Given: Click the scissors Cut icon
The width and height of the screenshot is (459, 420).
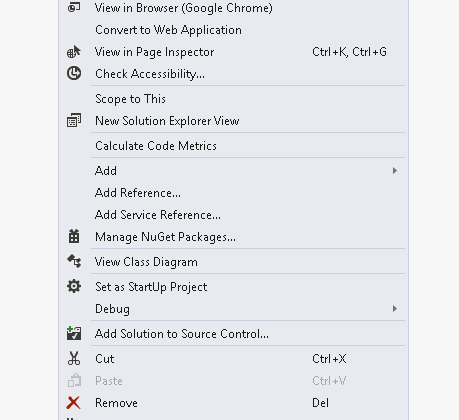Looking at the screenshot, I should point(74,358).
